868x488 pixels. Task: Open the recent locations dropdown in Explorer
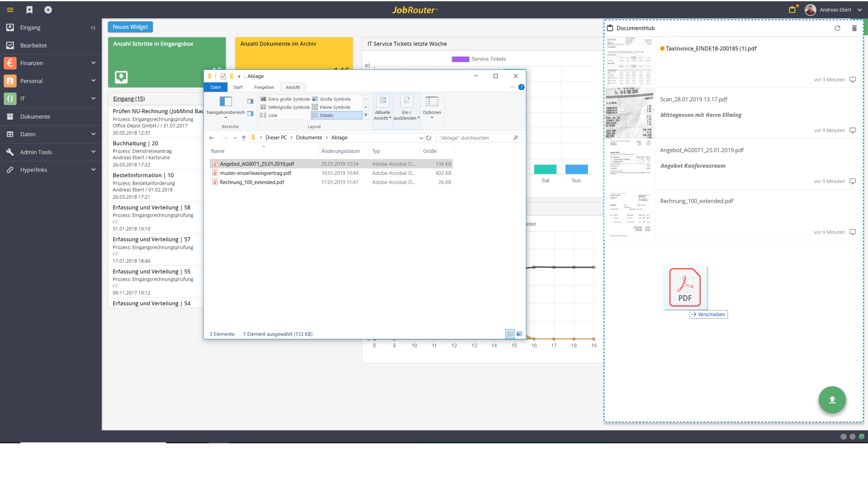click(x=235, y=138)
